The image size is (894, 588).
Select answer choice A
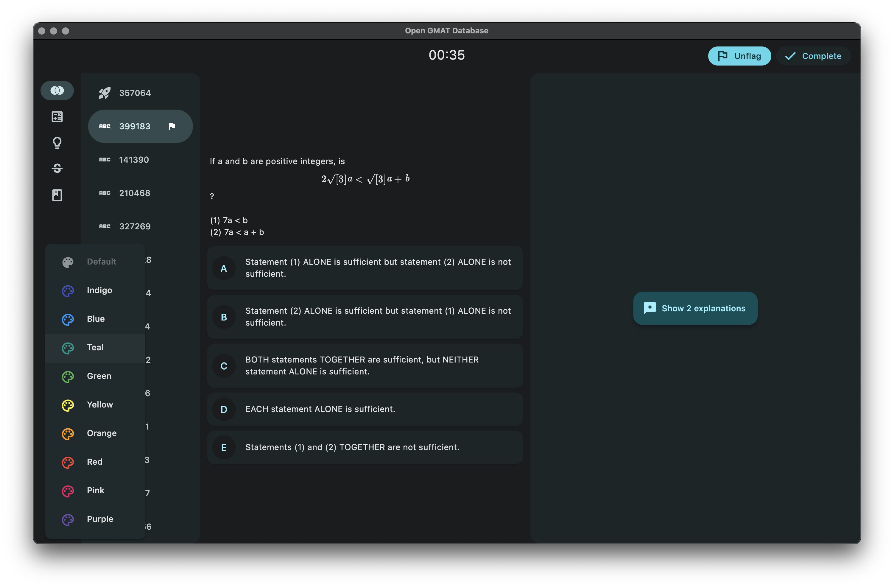tap(224, 268)
